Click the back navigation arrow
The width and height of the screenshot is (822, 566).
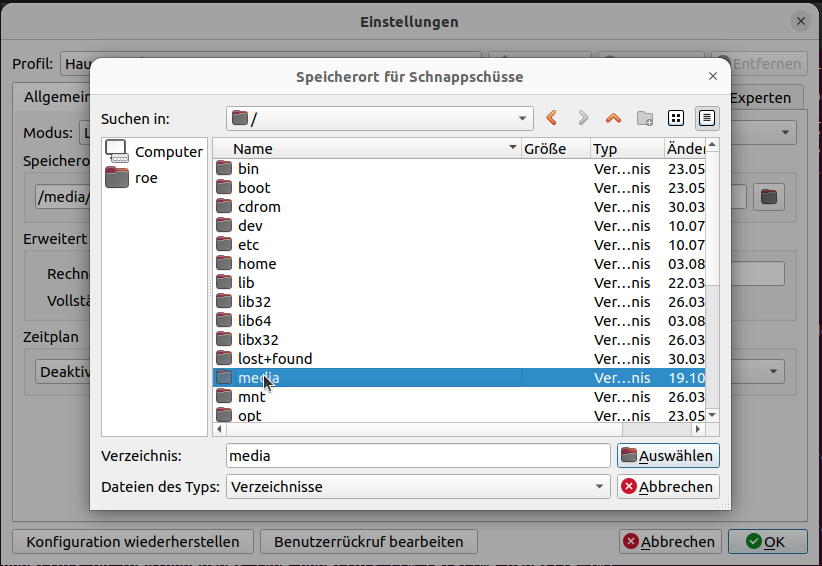(551, 118)
